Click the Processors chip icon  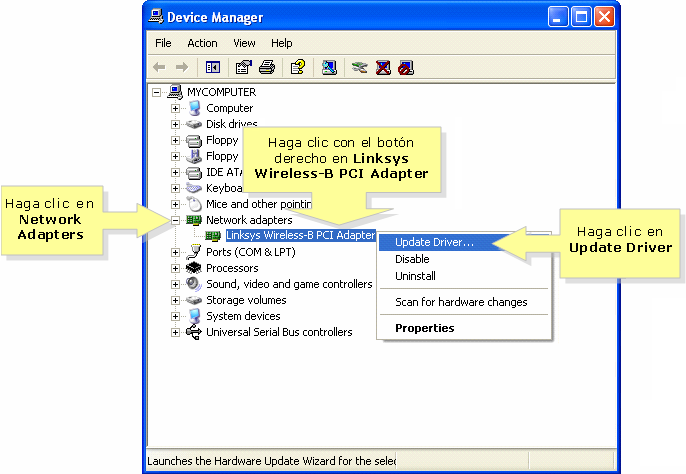click(x=194, y=268)
